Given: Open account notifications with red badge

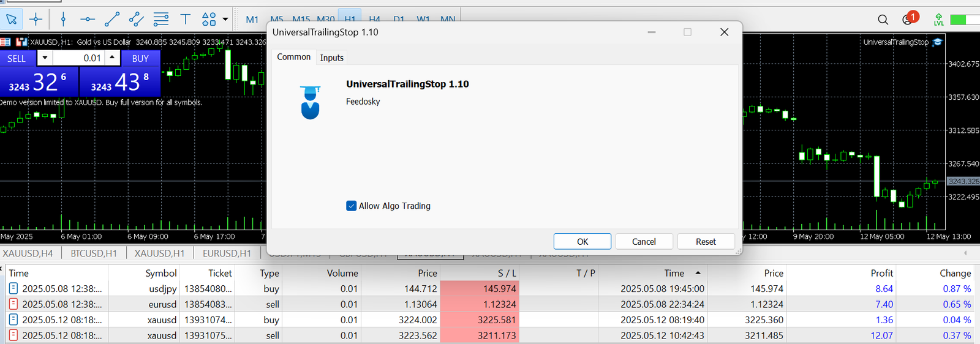Looking at the screenshot, I should pyautogui.click(x=909, y=18).
